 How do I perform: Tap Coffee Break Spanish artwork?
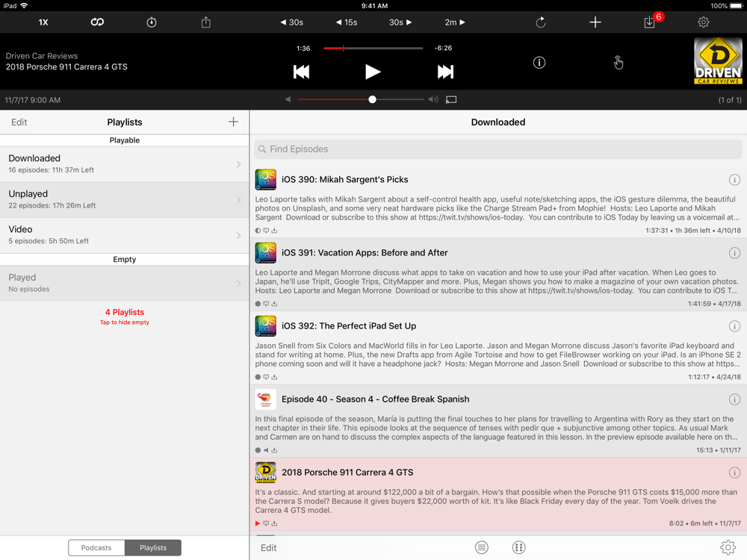pos(266,399)
